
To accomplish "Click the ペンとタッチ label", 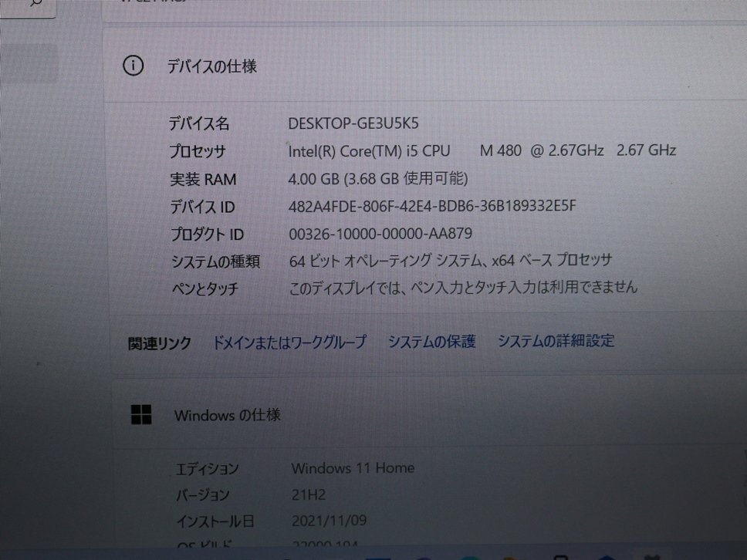I will click(x=205, y=288).
